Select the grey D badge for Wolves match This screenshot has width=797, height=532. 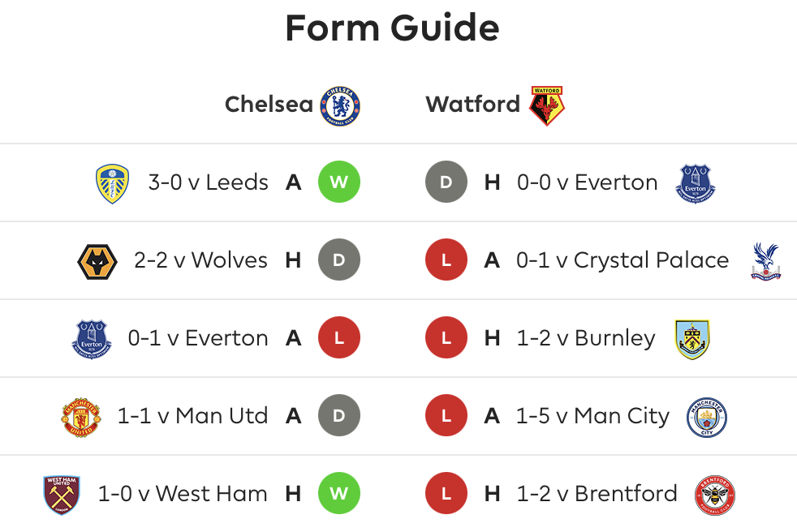[x=338, y=260]
